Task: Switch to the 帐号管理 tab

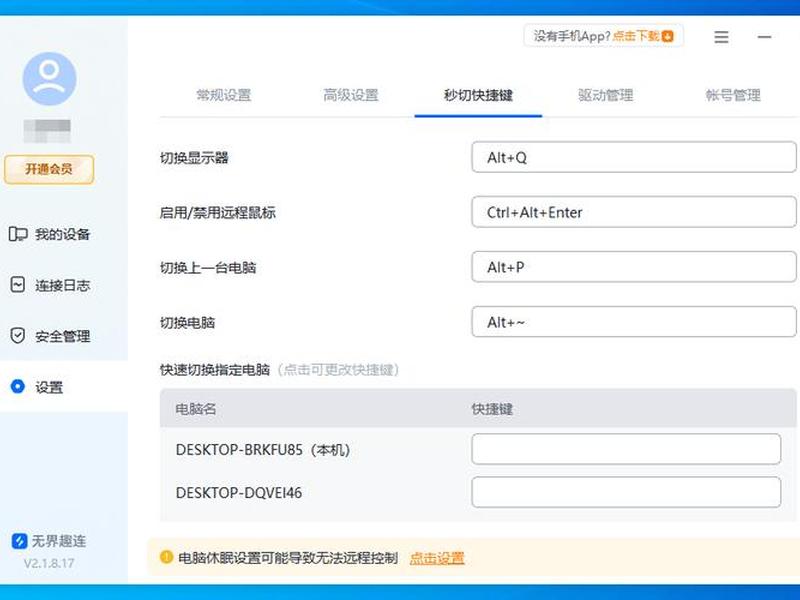Action: click(x=733, y=95)
